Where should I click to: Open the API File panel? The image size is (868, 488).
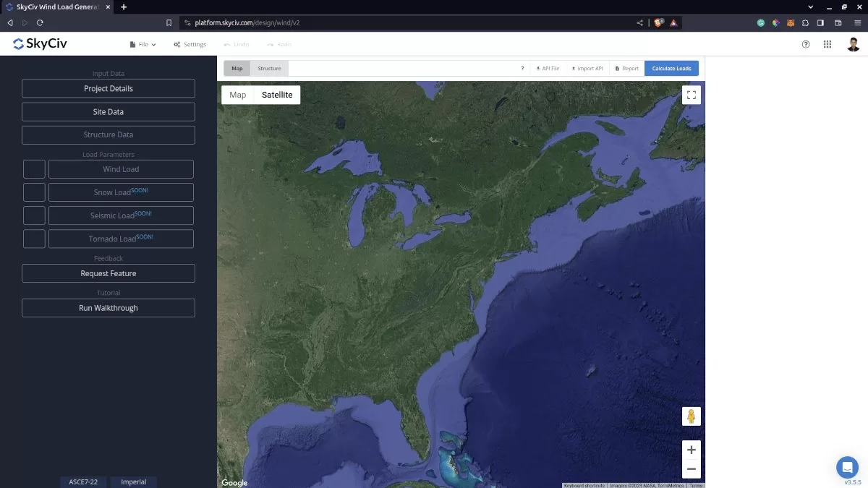coord(548,68)
